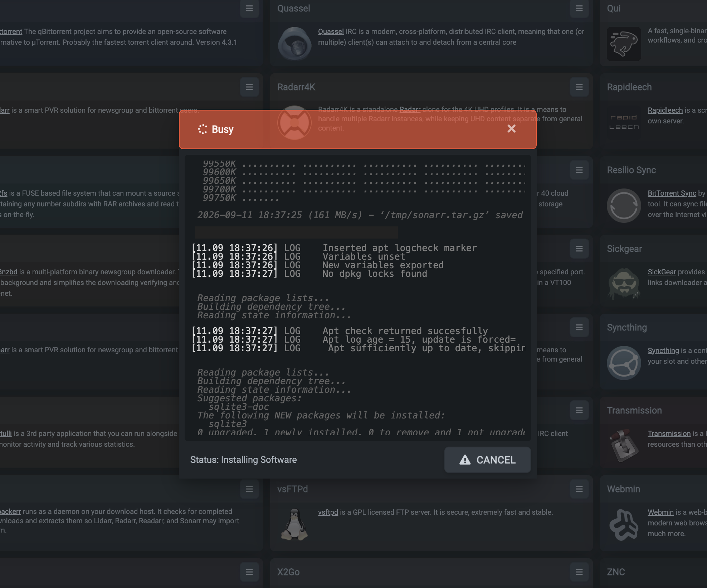
Task: Click the 'Status: Installing Software' text
Action: [243, 460]
